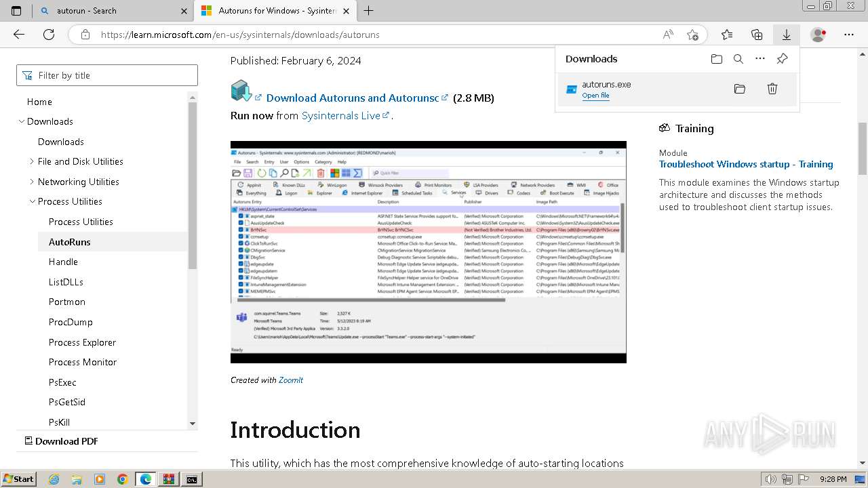Open PsExec in sidebar
Image resolution: width=868 pixels, height=488 pixels.
click(62, 382)
